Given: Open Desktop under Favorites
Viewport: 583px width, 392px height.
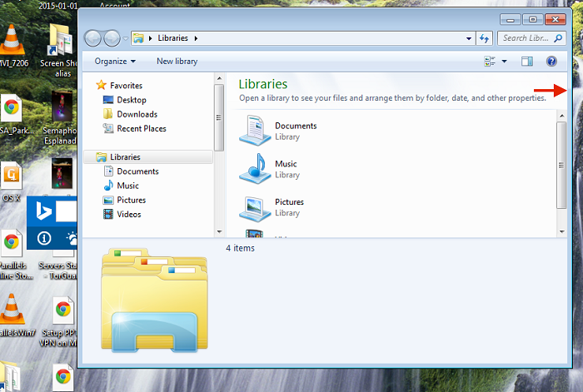Looking at the screenshot, I should (132, 100).
